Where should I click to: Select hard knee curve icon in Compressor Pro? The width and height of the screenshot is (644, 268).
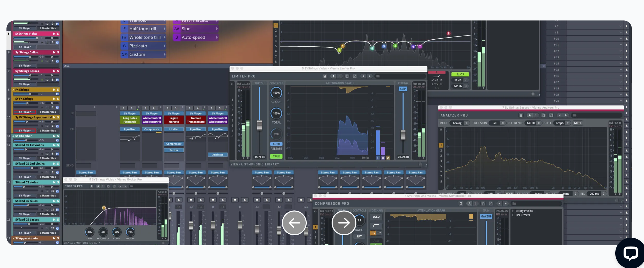point(376,226)
